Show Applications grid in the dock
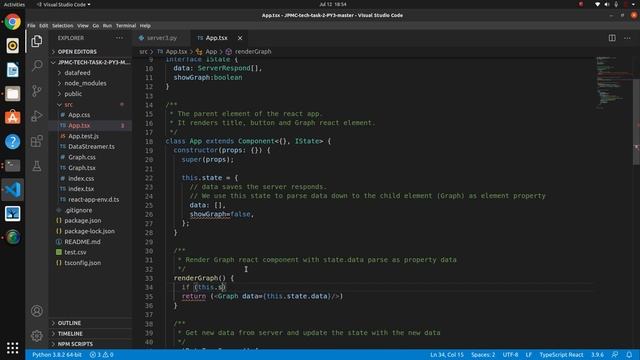The image size is (640, 360). tap(13, 348)
